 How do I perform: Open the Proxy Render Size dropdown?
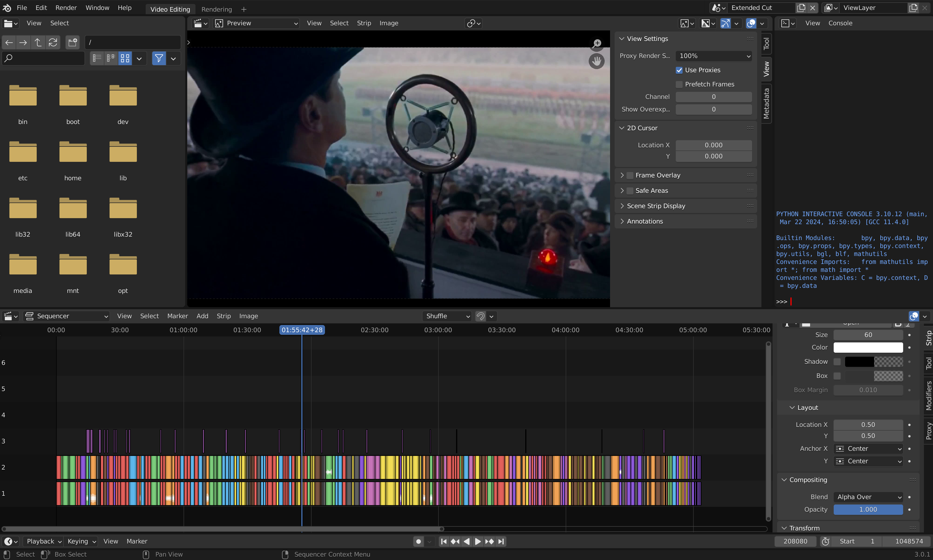(713, 56)
